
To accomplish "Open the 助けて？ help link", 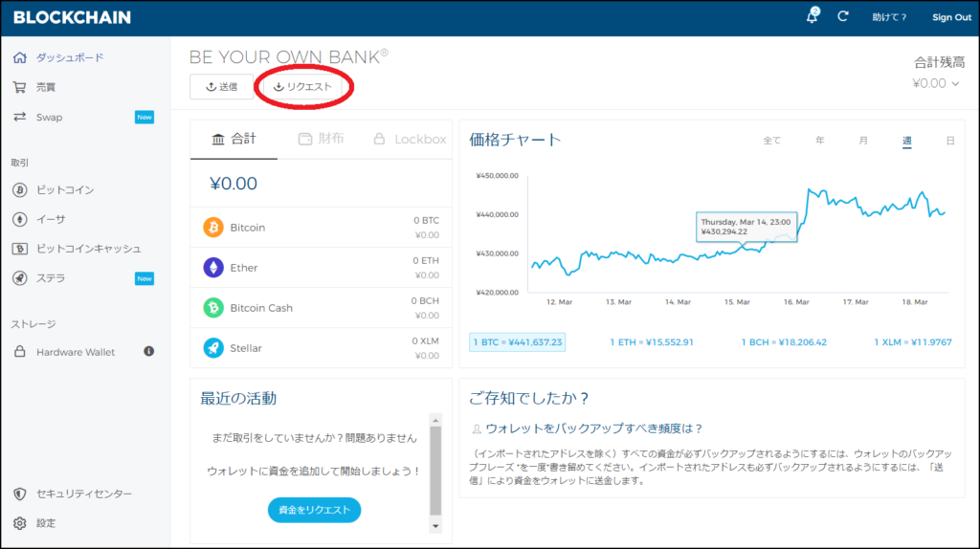I will click(889, 17).
